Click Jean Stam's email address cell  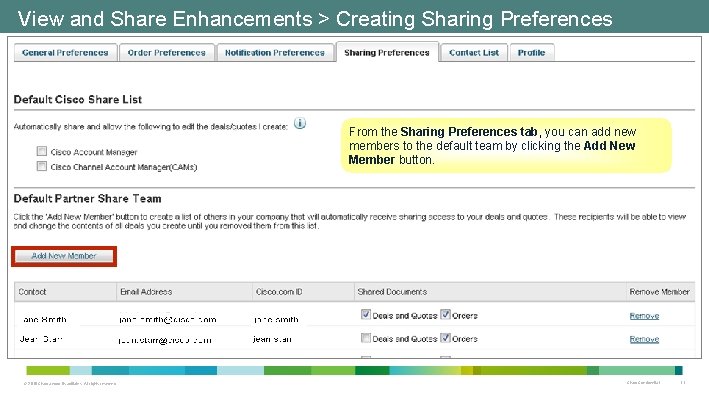pyautogui.click(x=165, y=340)
